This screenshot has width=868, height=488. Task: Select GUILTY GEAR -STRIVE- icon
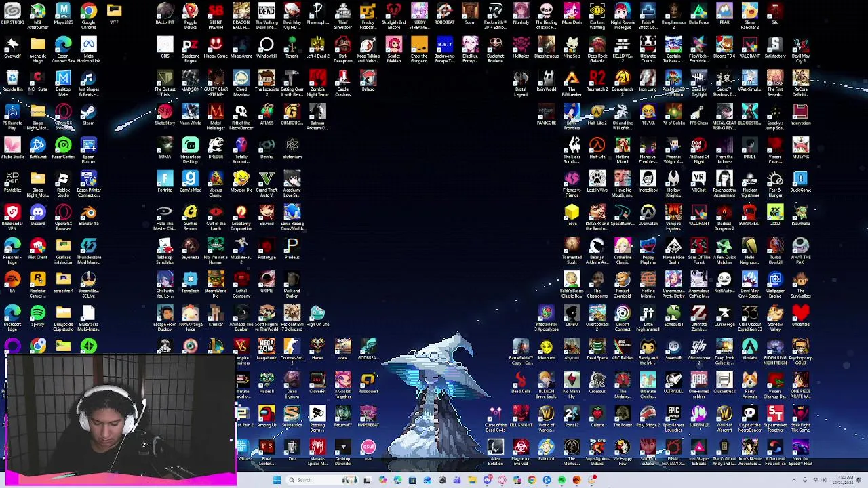click(216, 83)
